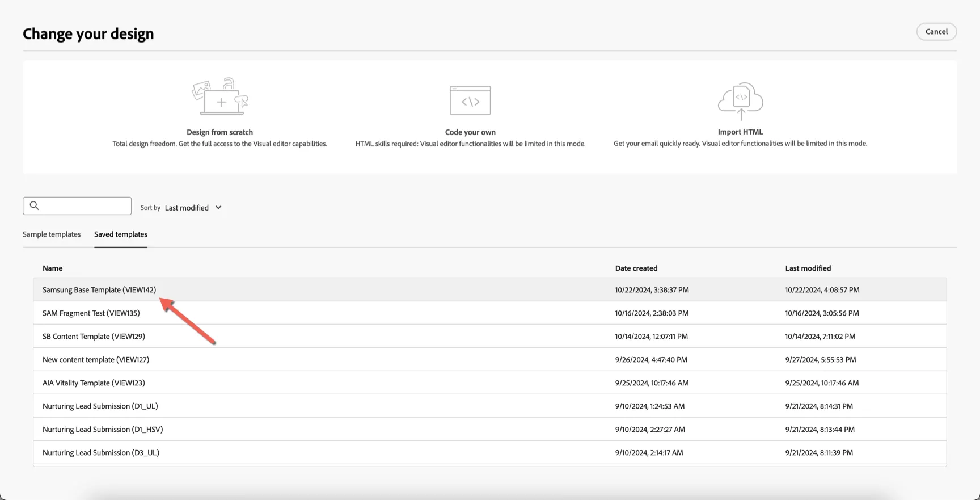Click created date 9/10/2024, 1:24:53 AM

point(650,406)
